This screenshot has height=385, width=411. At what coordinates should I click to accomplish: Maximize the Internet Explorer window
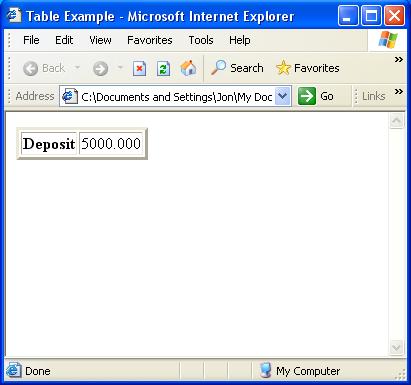pos(371,15)
